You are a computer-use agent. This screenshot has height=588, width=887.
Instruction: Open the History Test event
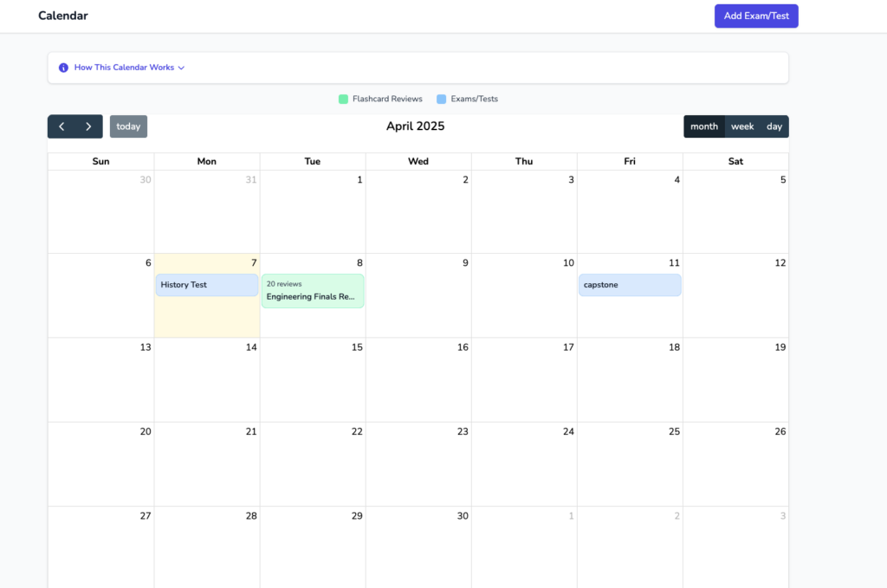[207, 285]
